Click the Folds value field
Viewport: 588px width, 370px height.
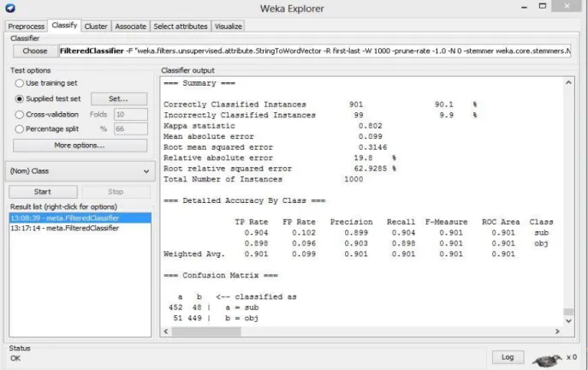(x=131, y=115)
